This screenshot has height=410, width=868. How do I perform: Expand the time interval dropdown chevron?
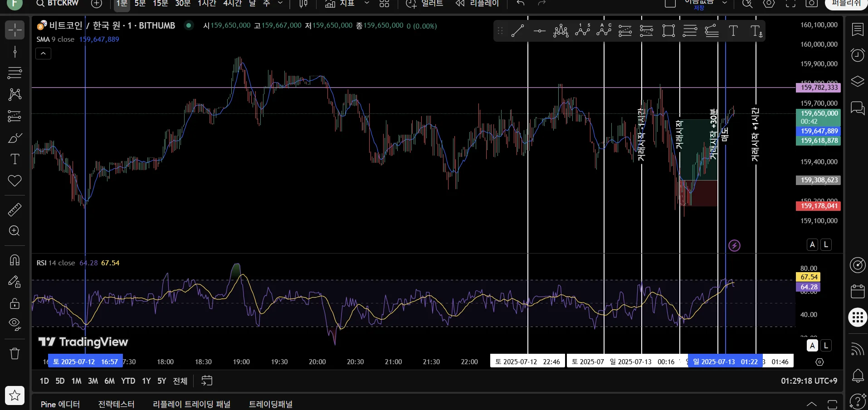(x=280, y=4)
